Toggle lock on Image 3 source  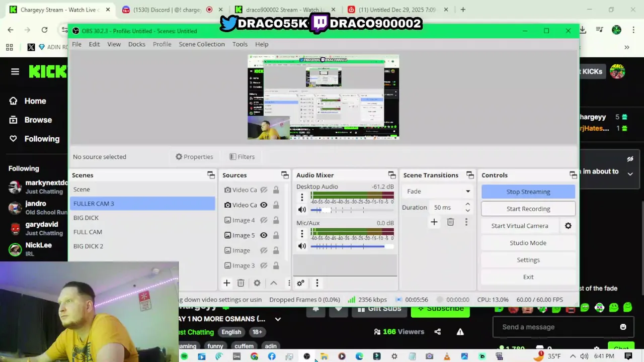point(276,265)
